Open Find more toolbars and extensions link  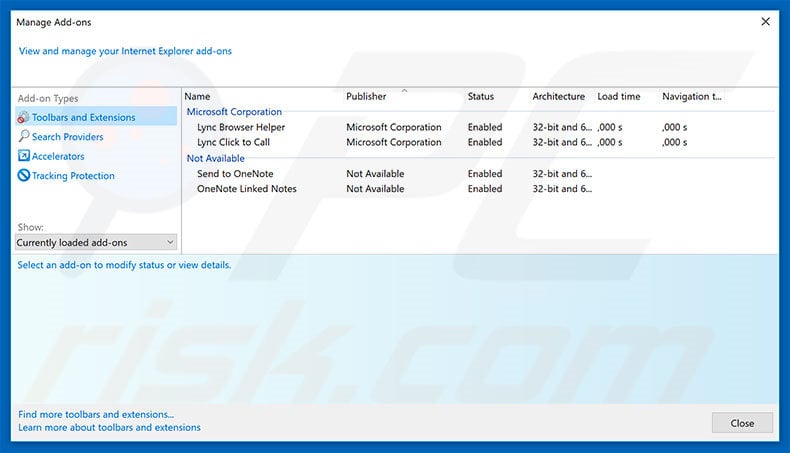coord(96,414)
